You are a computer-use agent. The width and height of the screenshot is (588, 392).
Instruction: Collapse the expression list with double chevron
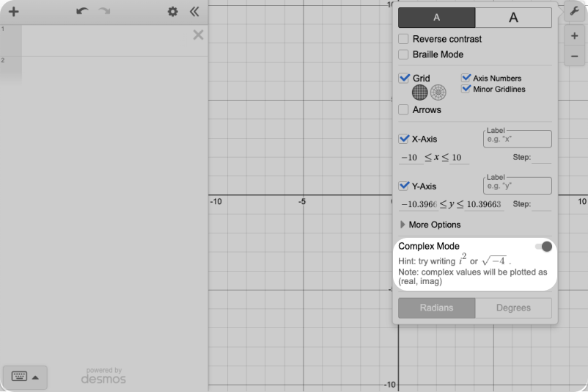coord(194,12)
